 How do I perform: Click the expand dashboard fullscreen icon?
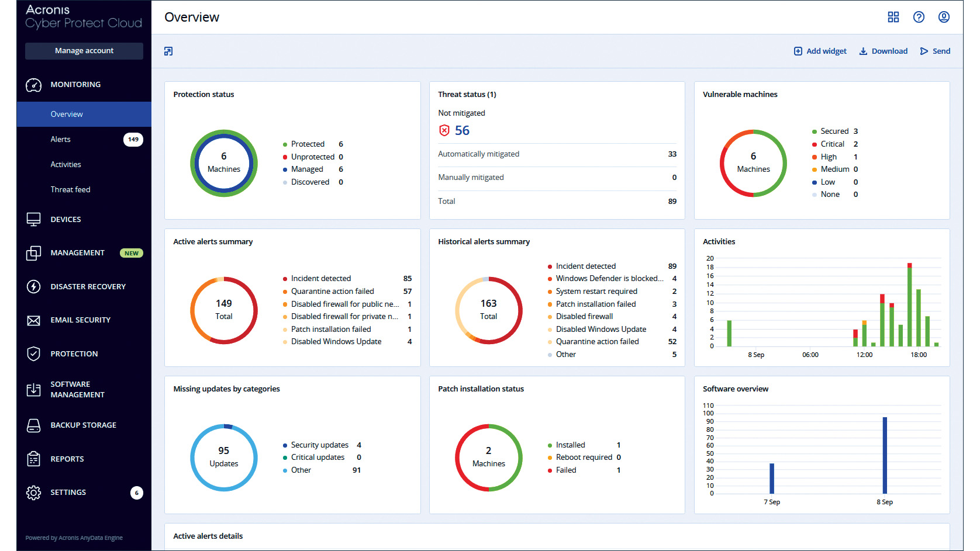(x=168, y=51)
